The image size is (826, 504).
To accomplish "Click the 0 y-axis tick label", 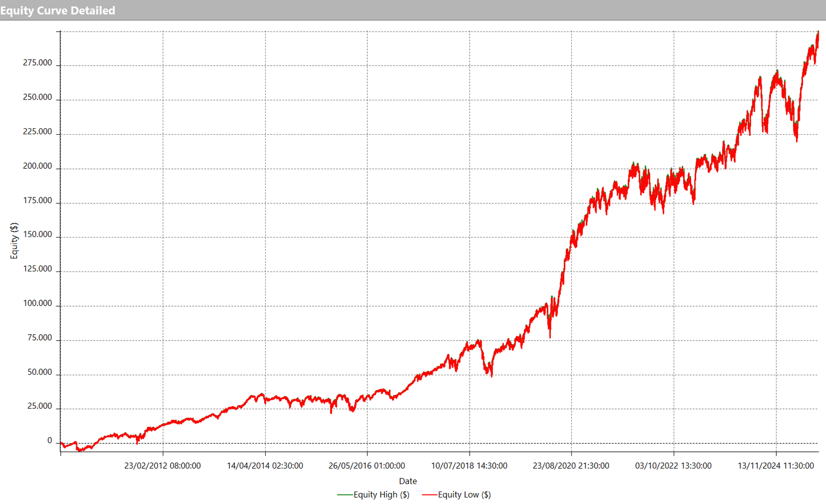I will click(x=50, y=440).
